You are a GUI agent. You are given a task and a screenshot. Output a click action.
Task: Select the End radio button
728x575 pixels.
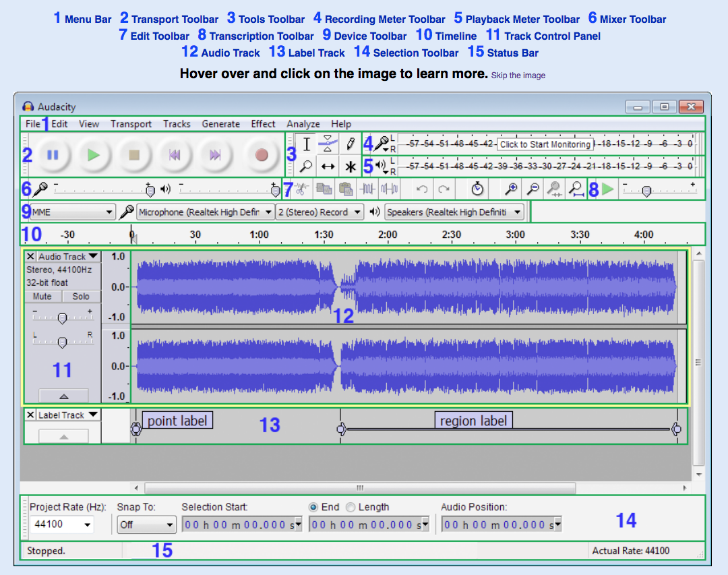click(313, 507)
